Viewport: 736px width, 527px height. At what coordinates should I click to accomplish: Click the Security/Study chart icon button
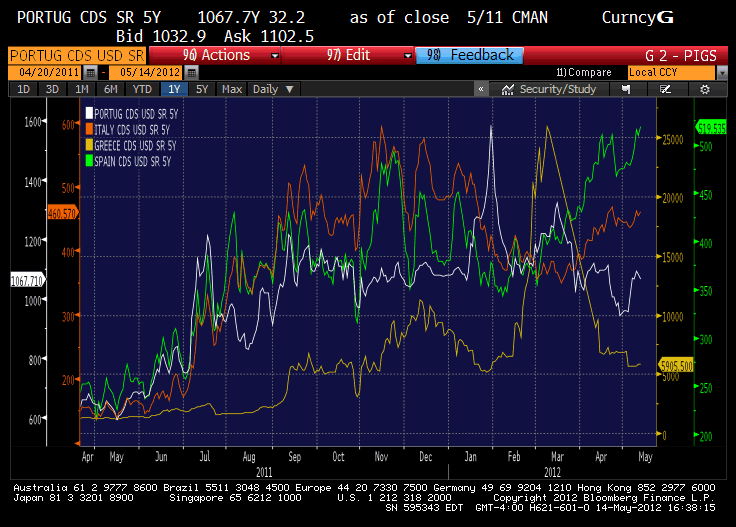[x=547, y=90]
